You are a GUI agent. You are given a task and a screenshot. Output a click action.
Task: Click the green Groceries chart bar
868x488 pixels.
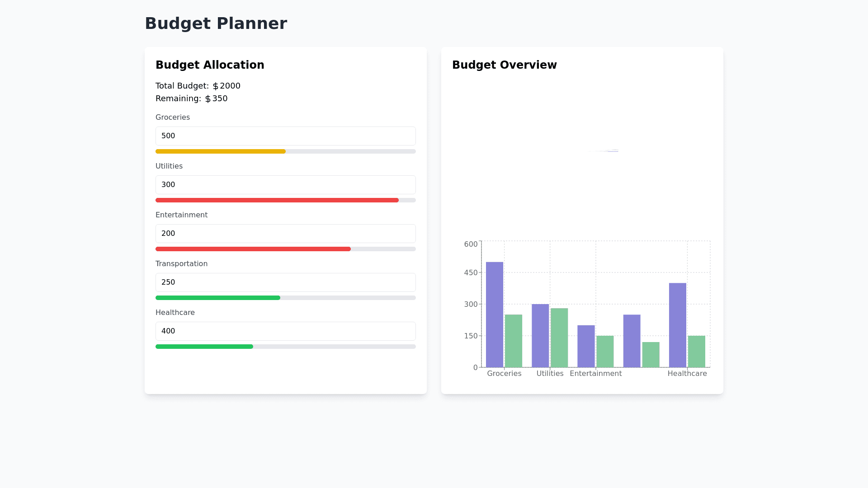pos(514,341)
